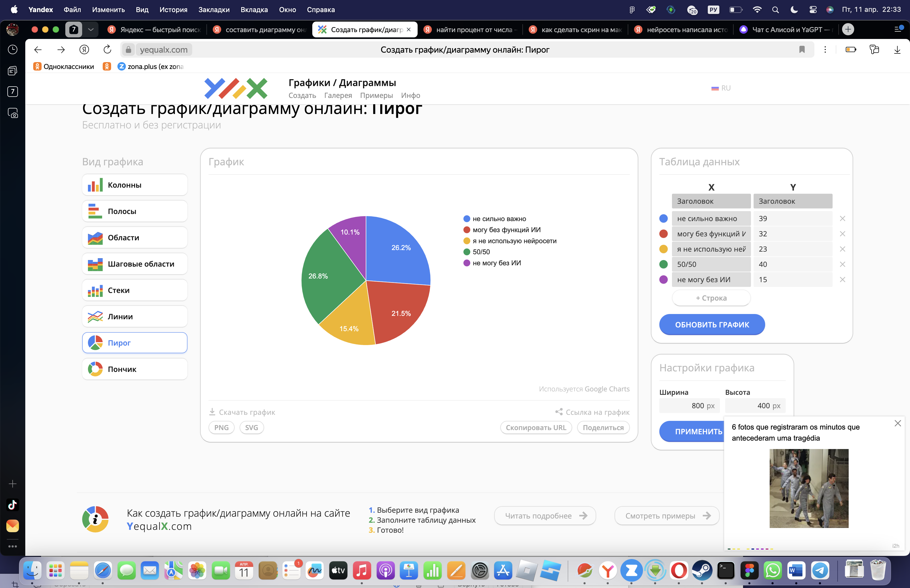
Task: Edit the X column Заголовок field
Action: (711, 201)
